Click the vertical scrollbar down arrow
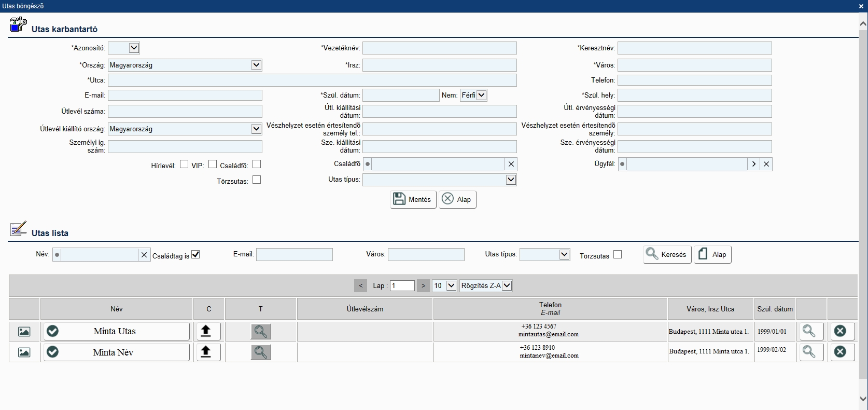The height and width of the screenshot is (410, 868). [863, 399]
